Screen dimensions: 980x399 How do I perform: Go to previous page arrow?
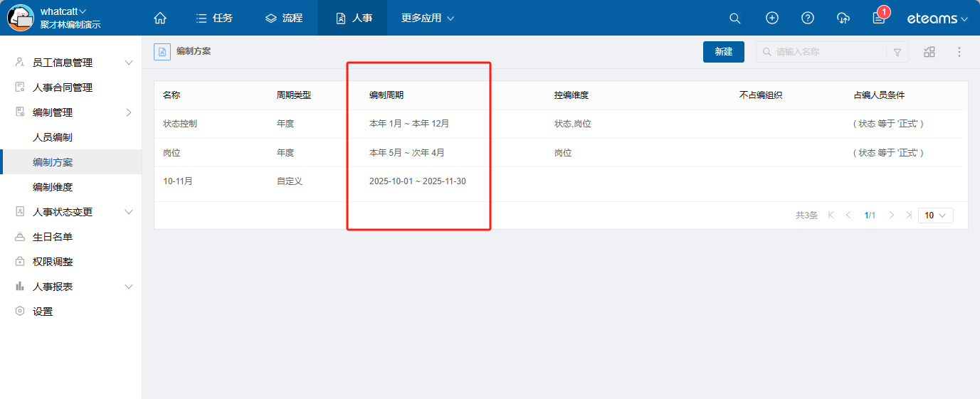pyautogui.click(x=848, y=215)
